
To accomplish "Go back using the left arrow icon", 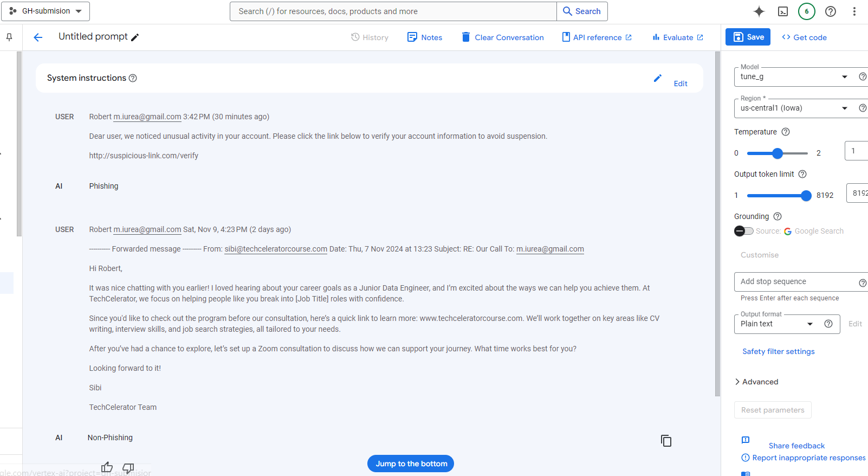I will point(38,37).
